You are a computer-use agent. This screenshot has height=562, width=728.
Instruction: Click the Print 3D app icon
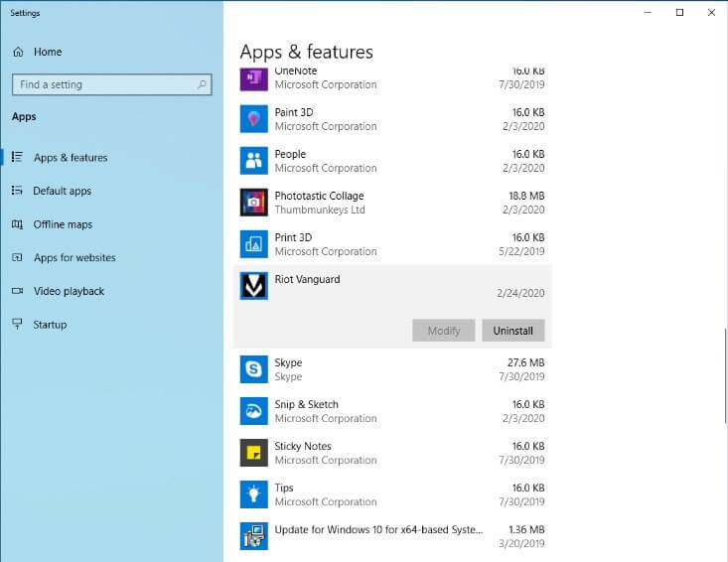click(254, 244)
